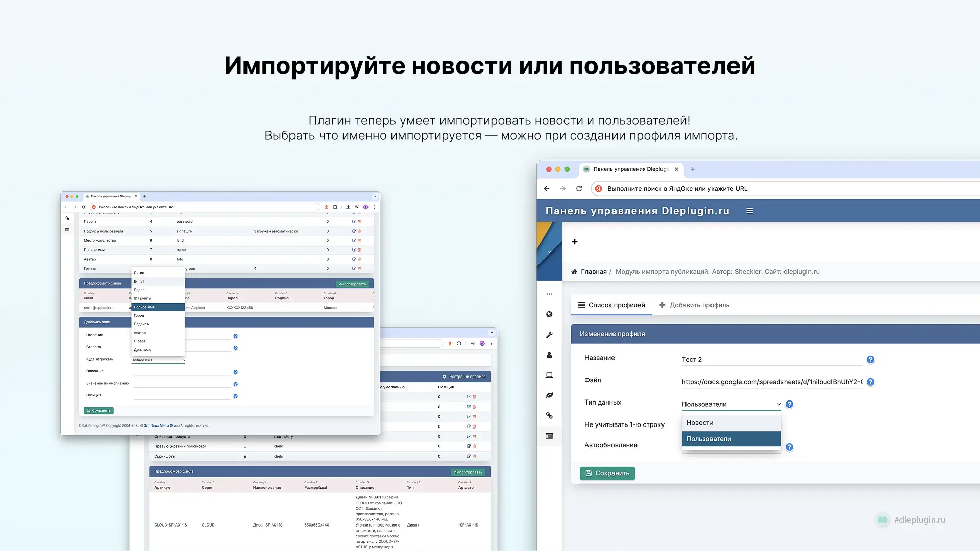Edit the Пароль row in left window
The width and height of the screenshot is (980, 551).
click(x=354, y=222)
